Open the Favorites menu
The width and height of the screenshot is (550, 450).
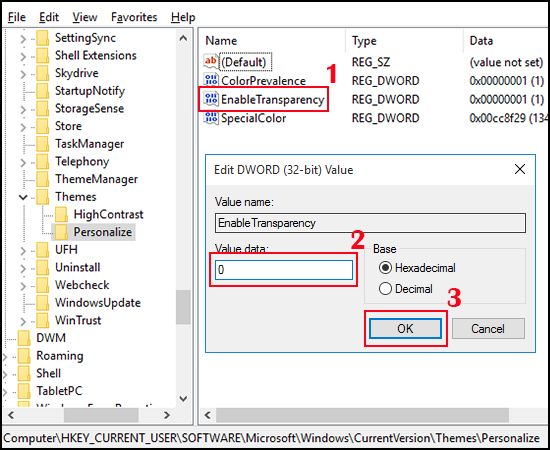(134, 17)
